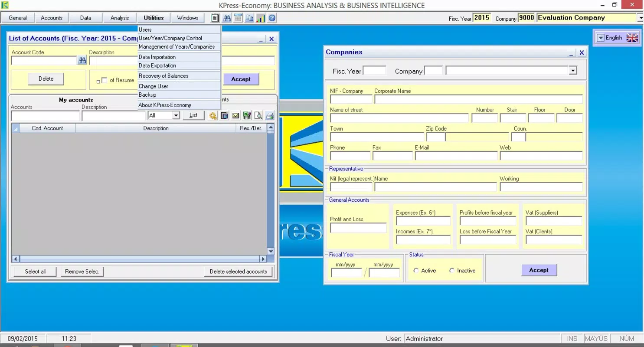The image size is (644, 347).
Task: Click the print preview magnifier icon
Action: click(258, 116)
